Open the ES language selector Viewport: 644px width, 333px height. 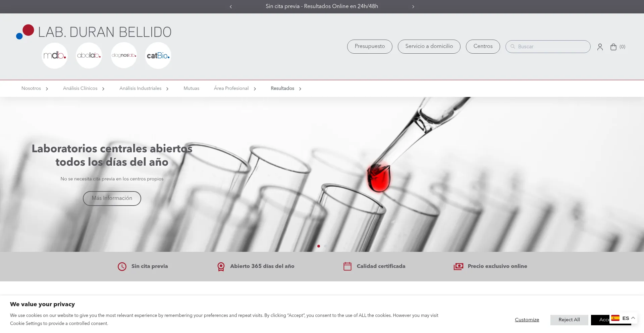(x=623, y=318)
